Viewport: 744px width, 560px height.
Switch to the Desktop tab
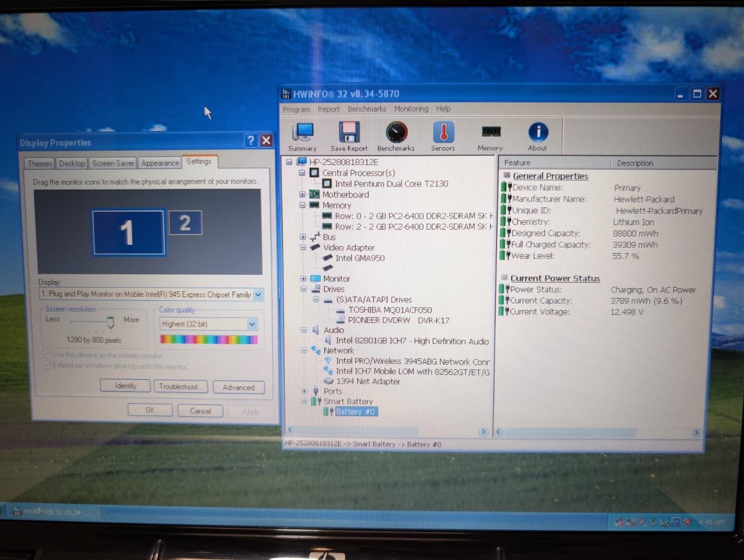click(72, 164)
